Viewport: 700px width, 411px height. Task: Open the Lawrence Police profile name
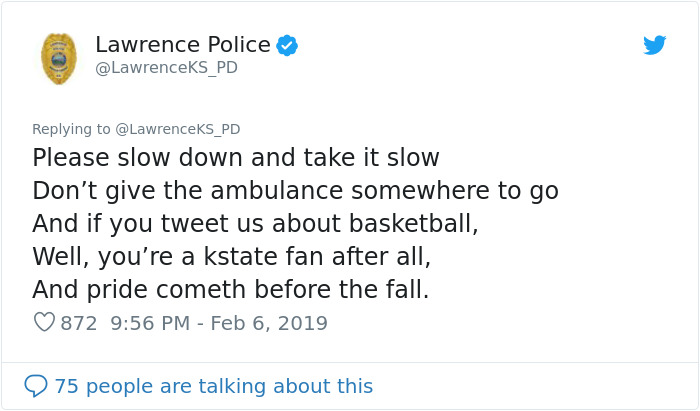(x=182, y=45)
